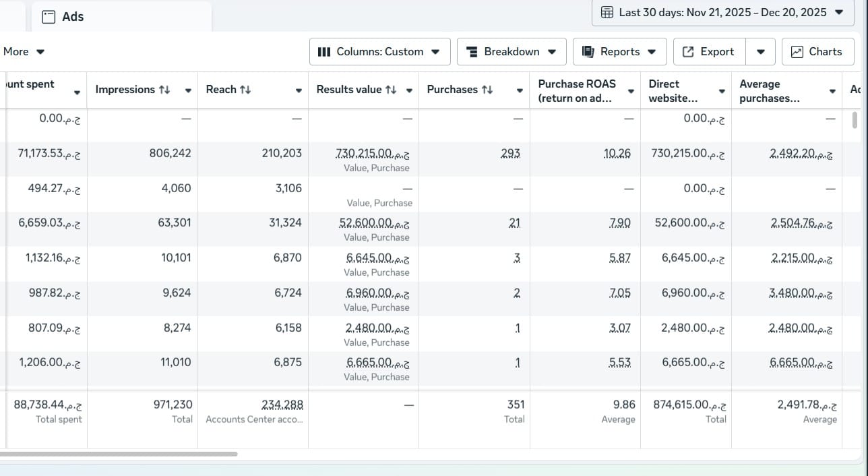
Task: Click the sort arrows beside Results value
Action: point(391,90)
